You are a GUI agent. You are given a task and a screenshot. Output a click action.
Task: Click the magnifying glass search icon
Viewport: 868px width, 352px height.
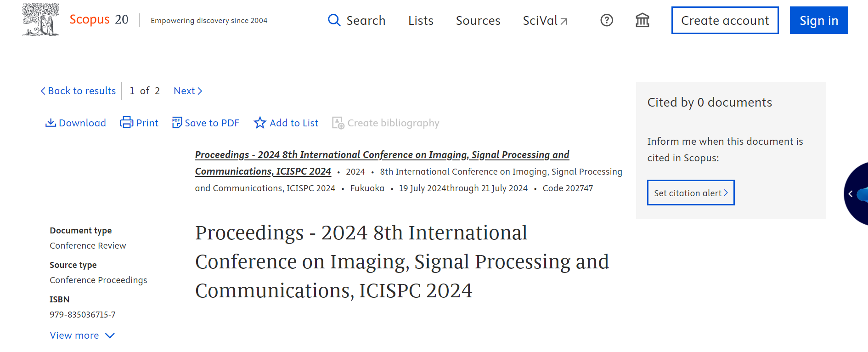334,20
